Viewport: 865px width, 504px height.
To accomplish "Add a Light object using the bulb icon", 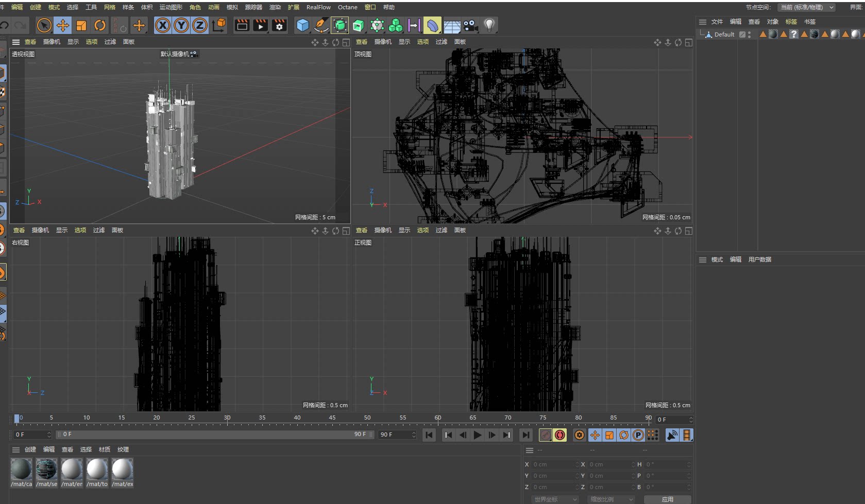I will [489, 25].
